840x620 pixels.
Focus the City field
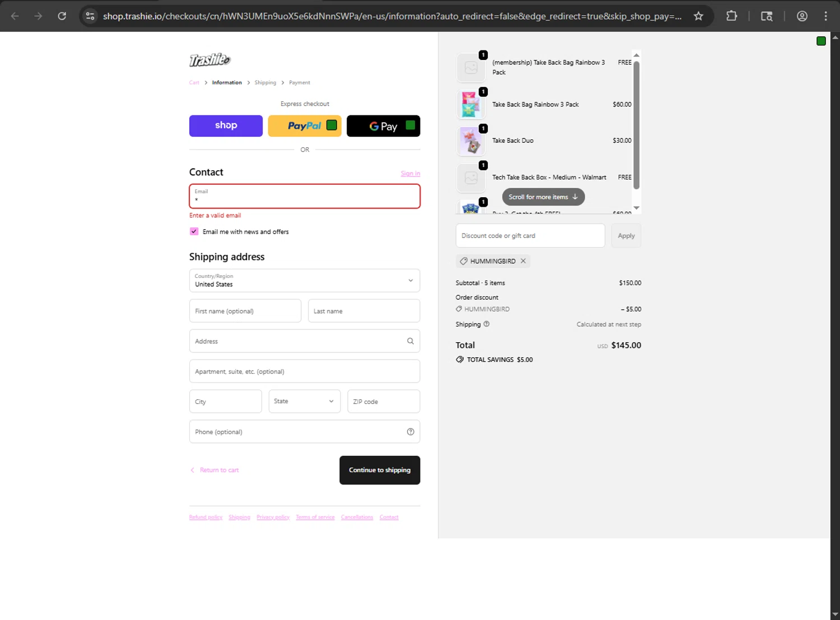coord(226,402)
